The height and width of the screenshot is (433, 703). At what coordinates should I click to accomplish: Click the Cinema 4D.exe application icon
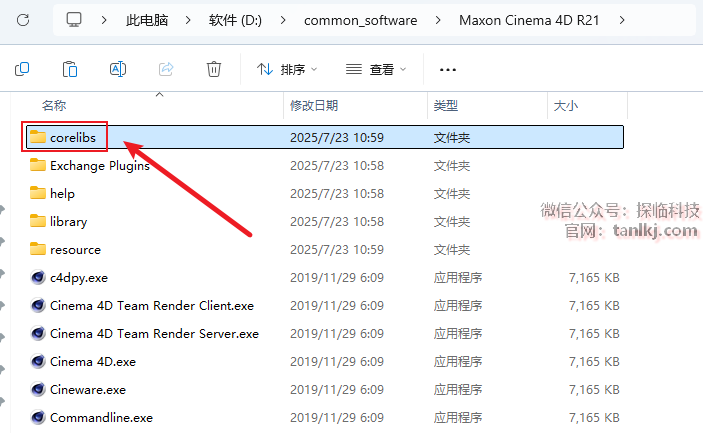(x=38, y=361)
